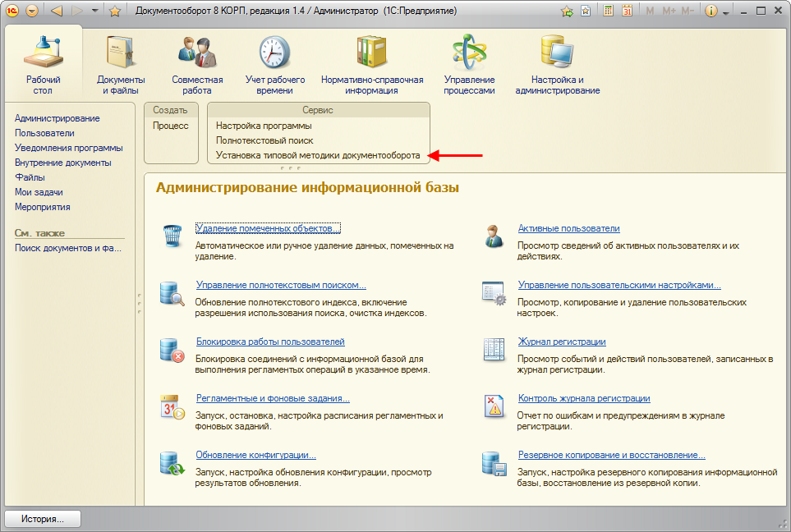The width and height of the screenshot is (791, 532).
Task: Open Настройка и администрирование section
Action: pos(558,64)
